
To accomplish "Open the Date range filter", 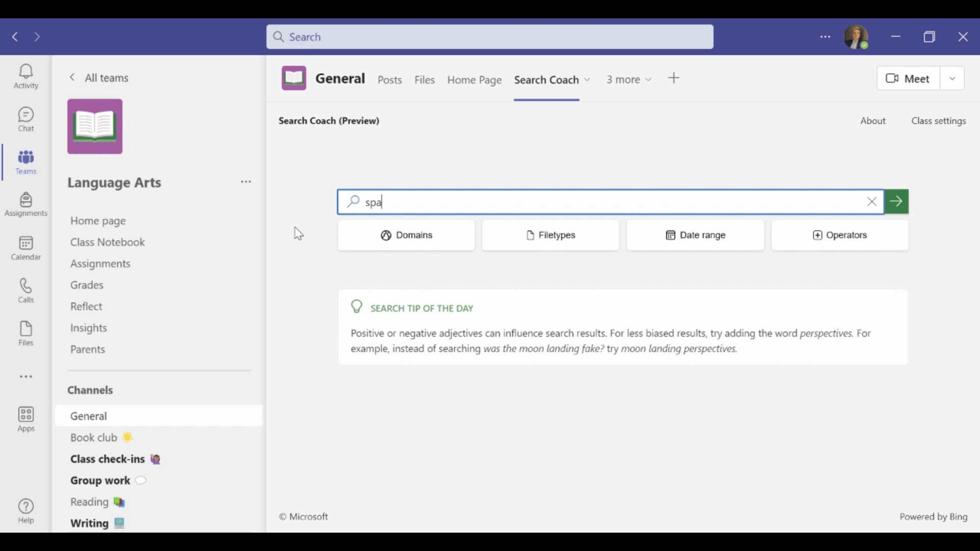I will point(695,235).
